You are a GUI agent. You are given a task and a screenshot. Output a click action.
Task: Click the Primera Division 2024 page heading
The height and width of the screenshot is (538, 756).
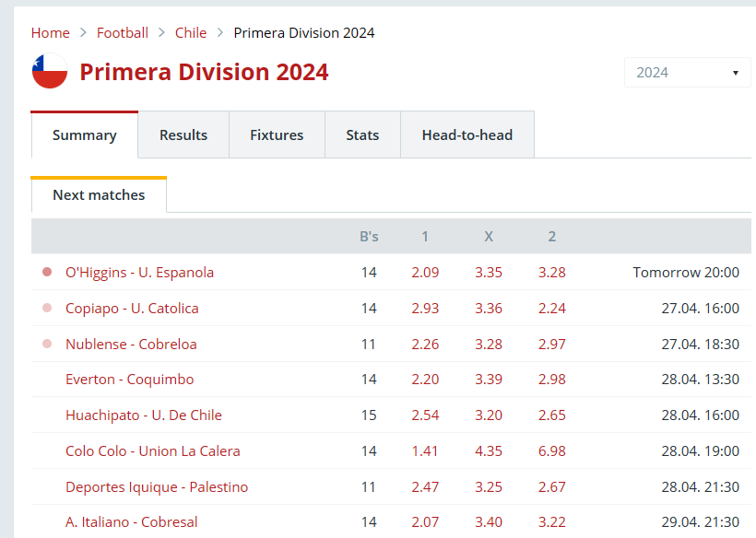(204, 72)
